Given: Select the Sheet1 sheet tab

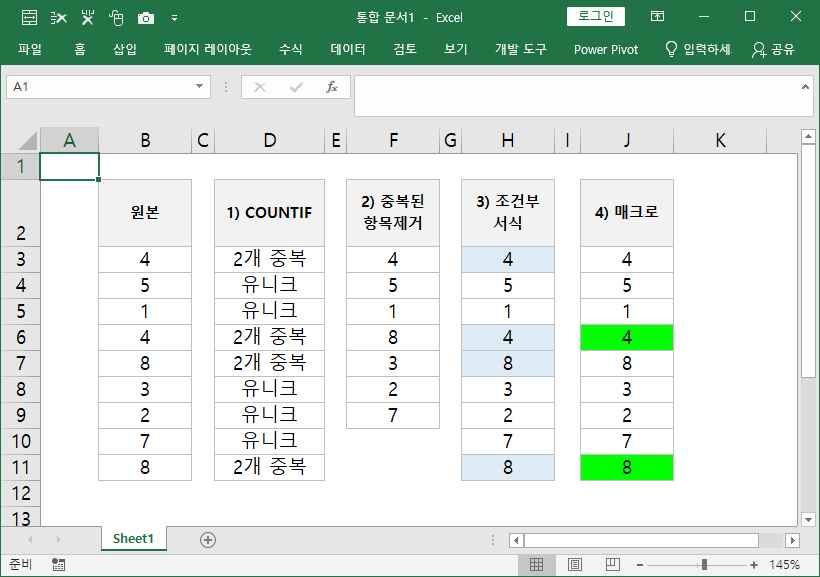Looking at the screenshot, I should [133, 539].
